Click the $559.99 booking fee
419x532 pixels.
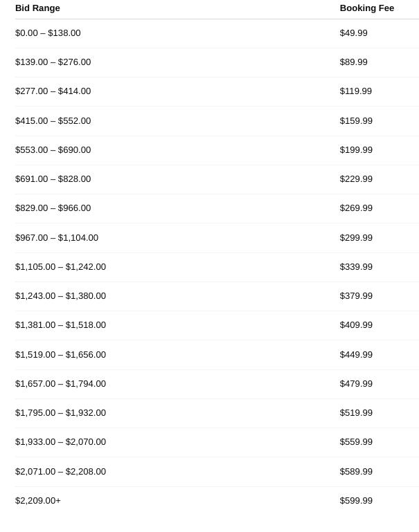point(355,442)
